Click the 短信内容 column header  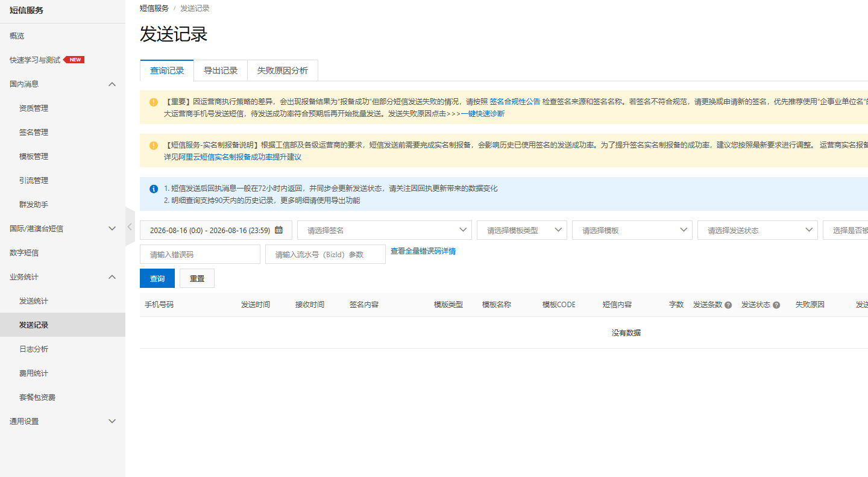617,305
